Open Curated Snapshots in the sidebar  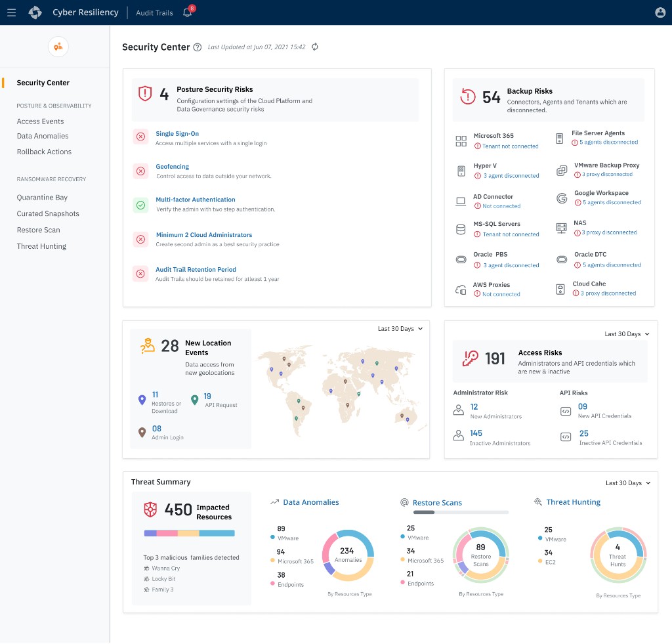tap(48, 213)
